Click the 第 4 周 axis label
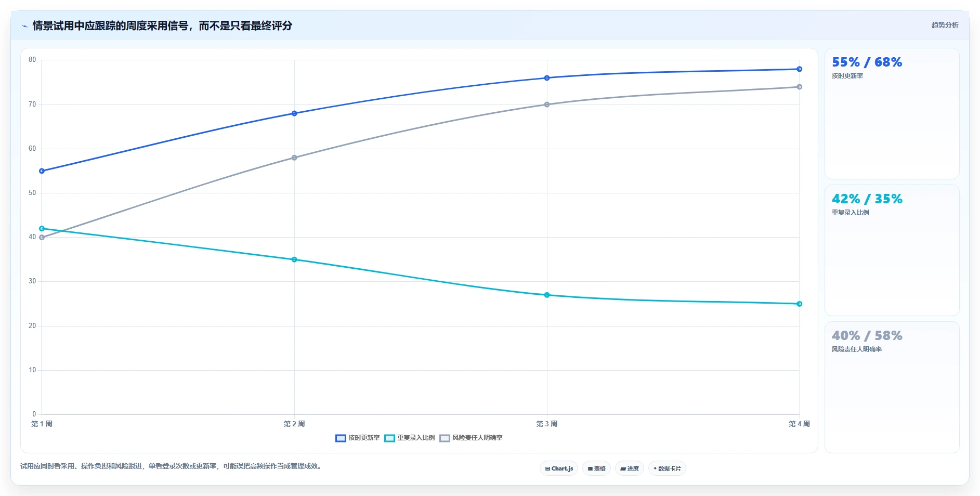Screen dimensions: 980x496 click(799, 424)
